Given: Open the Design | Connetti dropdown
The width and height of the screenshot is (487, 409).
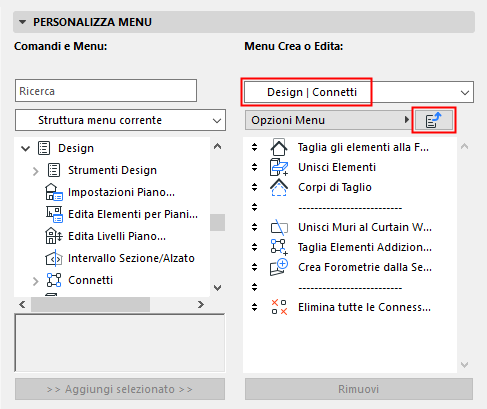Looking at the screenshot, I should [x=359, y=92].
